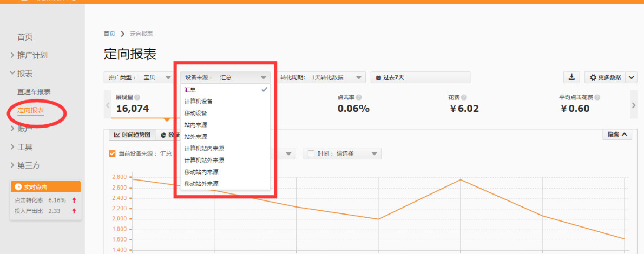The height and width of the screenshot is (254, 644).
Task: Click the 2,000 label on chart axis
Action: point(119,219)
